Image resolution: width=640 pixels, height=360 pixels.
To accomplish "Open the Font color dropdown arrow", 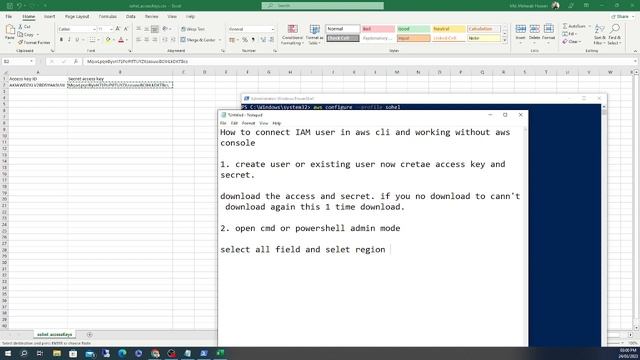I will tap(127, 40).
